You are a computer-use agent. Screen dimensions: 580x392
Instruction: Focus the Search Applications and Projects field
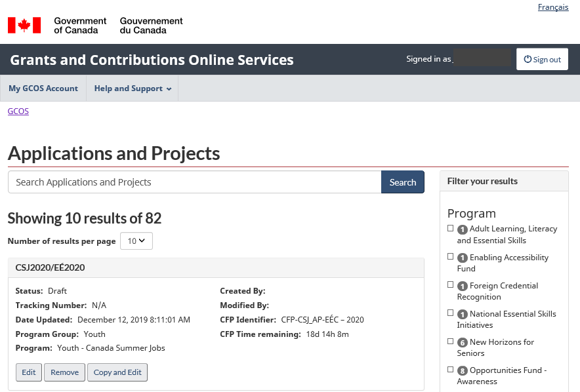click(194, 182)
